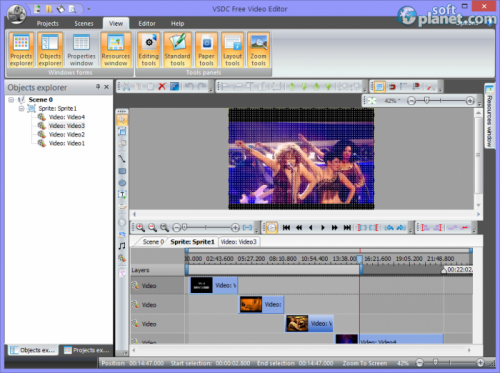Click the timeline zoom slider plus button
Viewport: 500px width, 373px height.
[235, 228]
